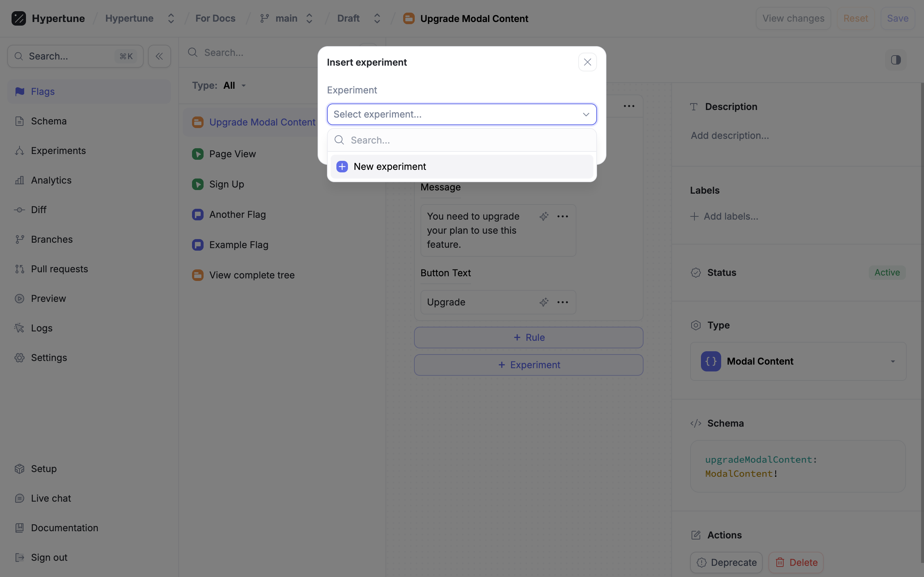Open three-dot menu on Message field
924x577 pixels.
tap(562, 216)
